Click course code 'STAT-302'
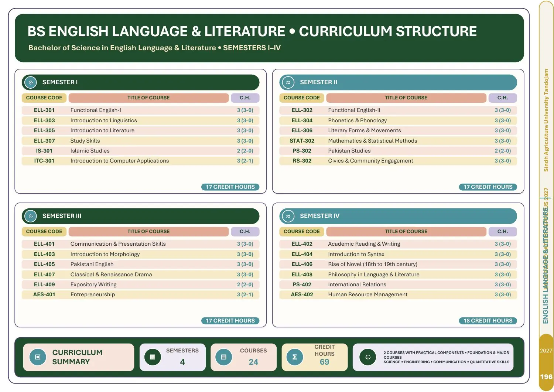 pos(302,141)
